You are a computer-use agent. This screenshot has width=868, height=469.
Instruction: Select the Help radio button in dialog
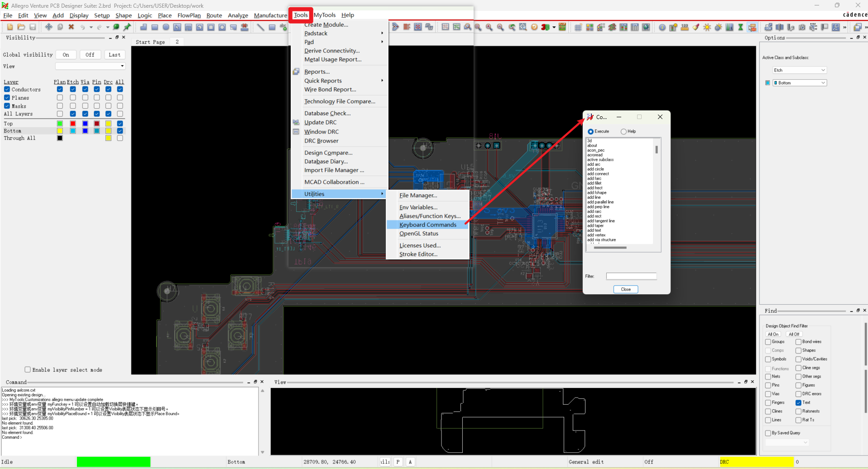pos(623,132)
